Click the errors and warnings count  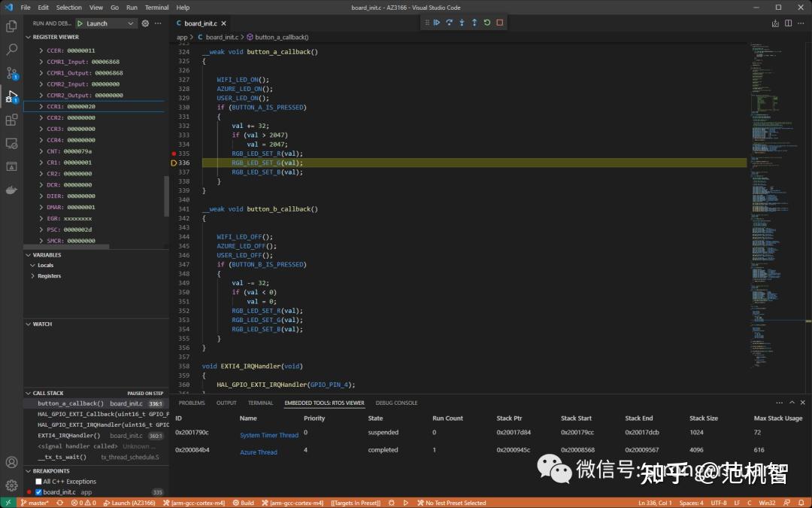[83, 503]
